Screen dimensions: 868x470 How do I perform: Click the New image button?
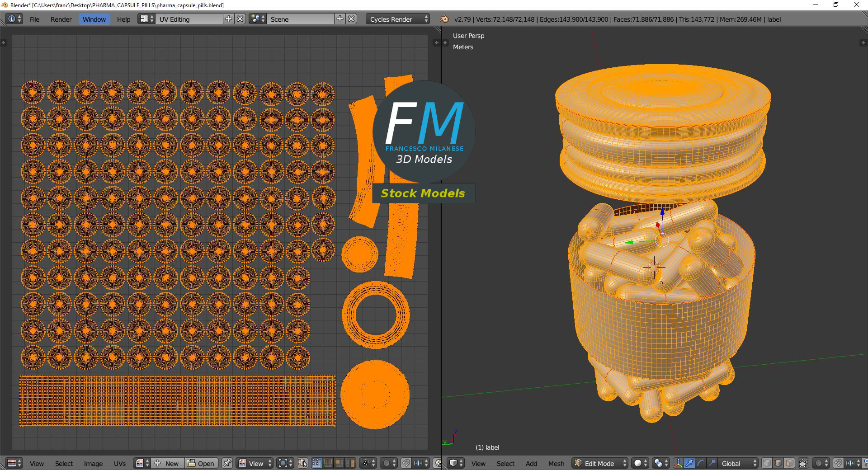pos(167,463)
